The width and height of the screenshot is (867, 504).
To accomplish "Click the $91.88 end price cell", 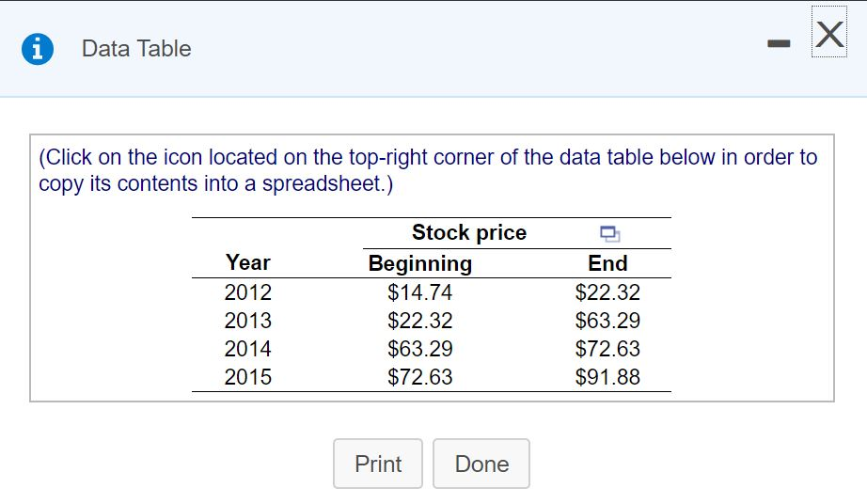I will point(607,377).
